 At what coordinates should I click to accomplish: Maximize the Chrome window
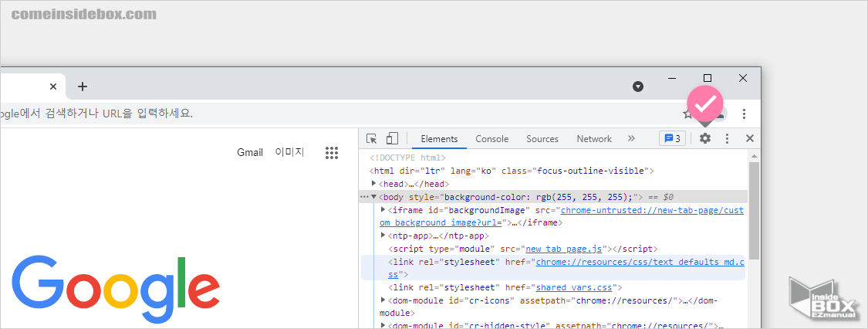click(x=708, y=79)
